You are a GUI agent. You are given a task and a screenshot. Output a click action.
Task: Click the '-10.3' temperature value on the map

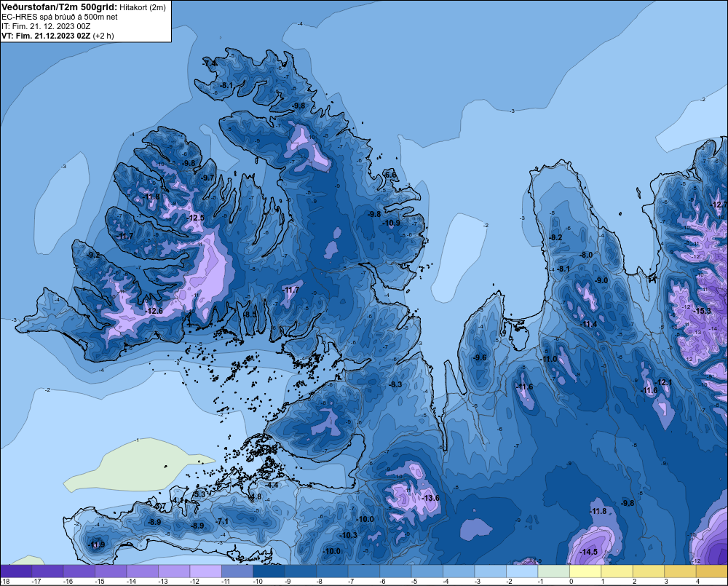(x=349, y=535)
